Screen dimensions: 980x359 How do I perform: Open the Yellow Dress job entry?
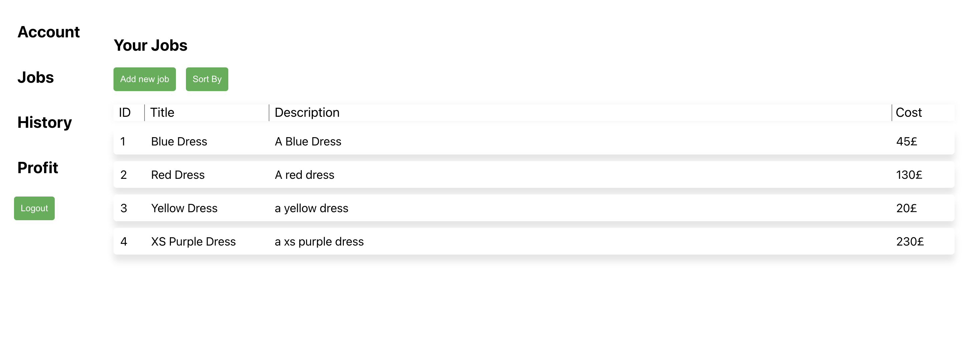184,209
